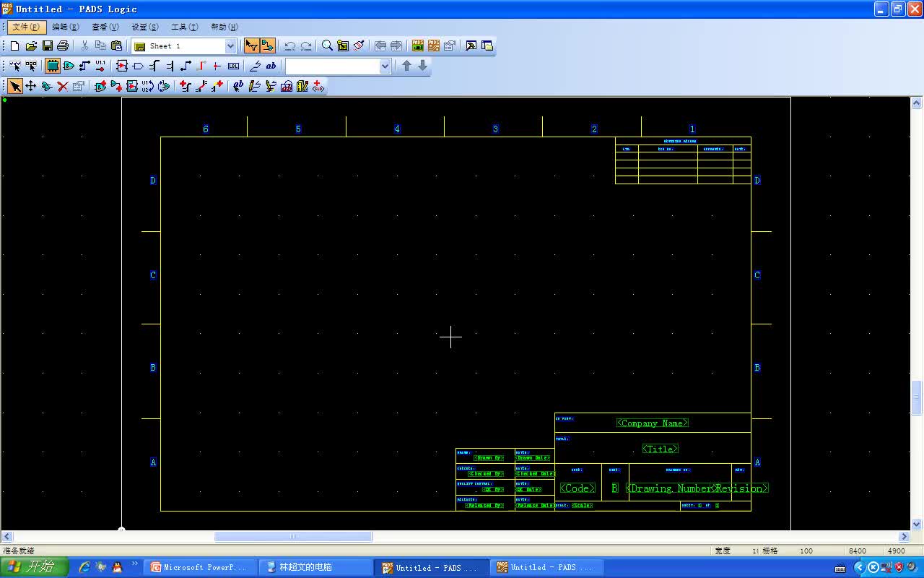Open the 查看(V) menu
924x578 pixels.
click(105, 27)
